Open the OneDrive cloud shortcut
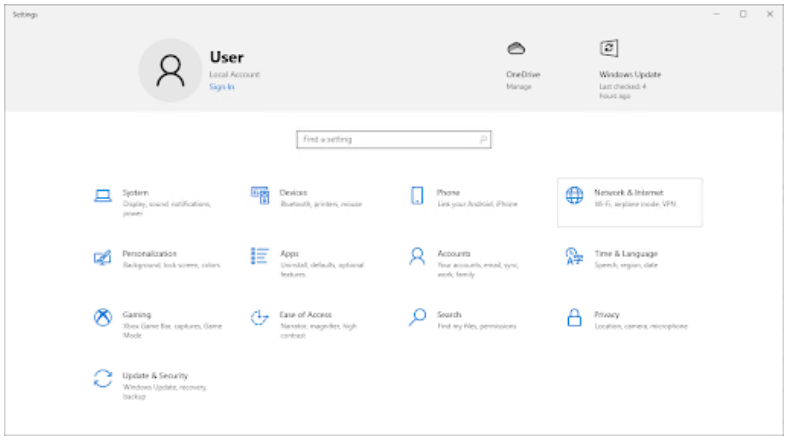 click(516, 49)
